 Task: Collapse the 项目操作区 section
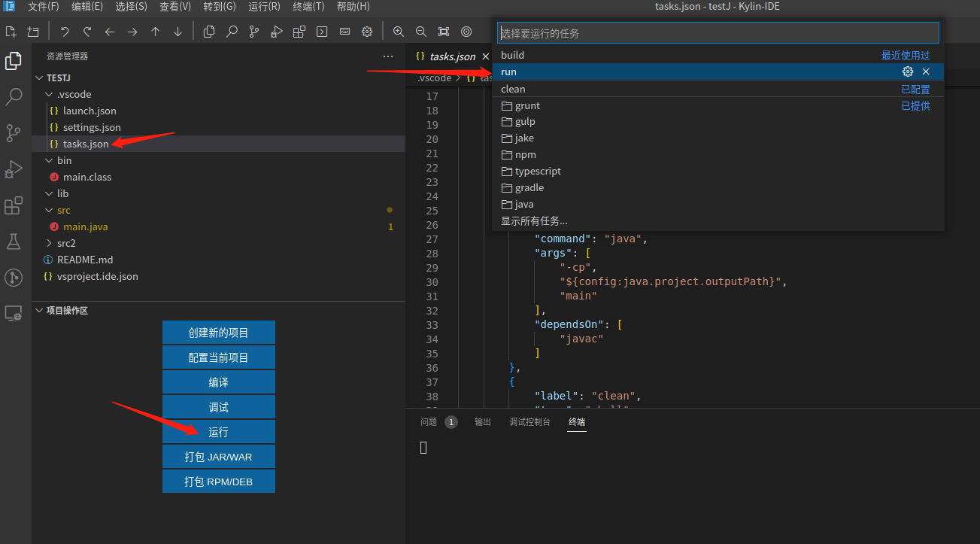click(x=40, y=310)
